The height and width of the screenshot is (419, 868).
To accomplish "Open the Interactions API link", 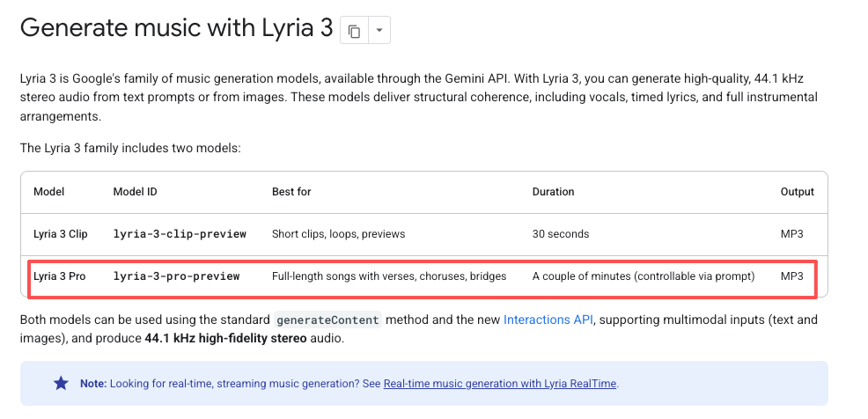I will tap(548, 320).
